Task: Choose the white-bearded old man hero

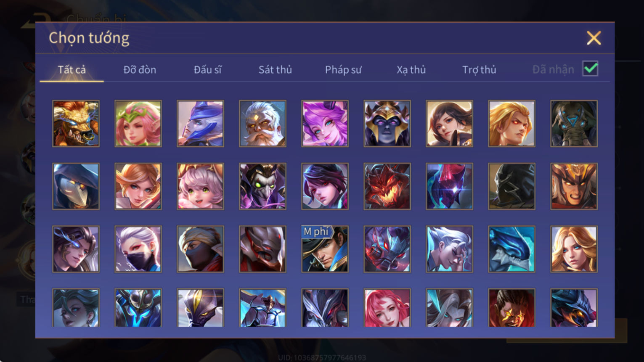Action: point(262,124)
